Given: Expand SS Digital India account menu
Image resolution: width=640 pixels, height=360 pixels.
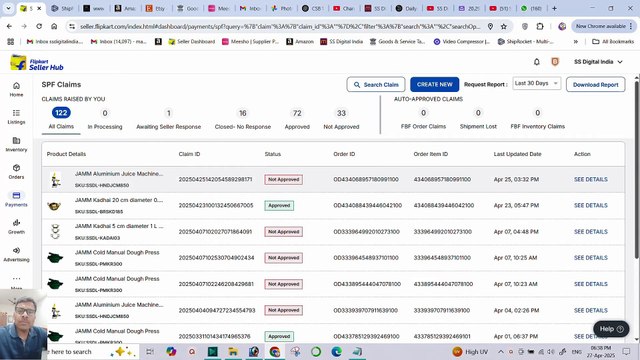Looking at the screenshot, I should (598, 62).
